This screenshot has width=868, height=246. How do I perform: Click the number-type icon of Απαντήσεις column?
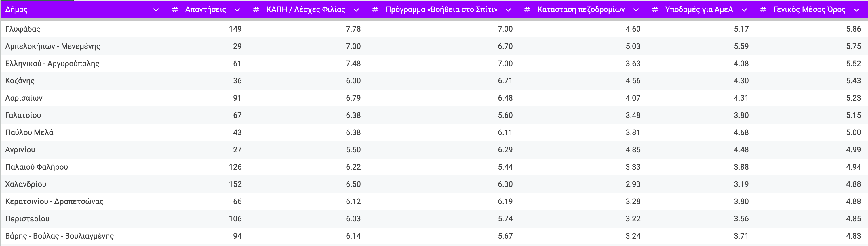pos(174,10)
